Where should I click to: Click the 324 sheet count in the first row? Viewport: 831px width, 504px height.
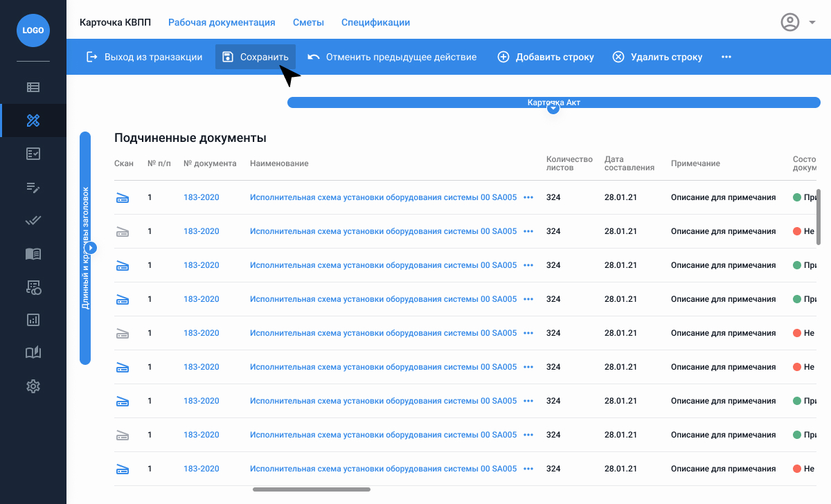(x=553, y=197)
